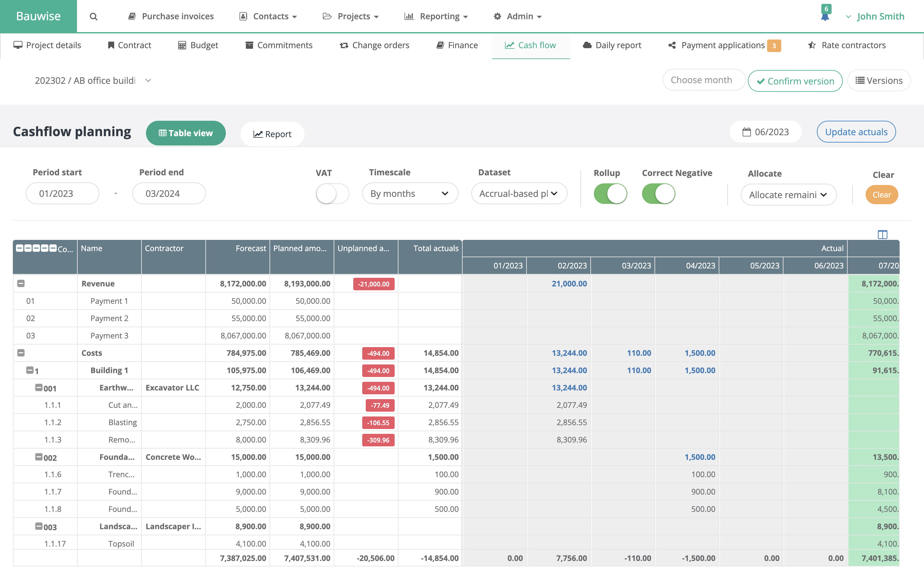Open the Contacts menu
Screen dimensions: 924x578
pos(268,16)
